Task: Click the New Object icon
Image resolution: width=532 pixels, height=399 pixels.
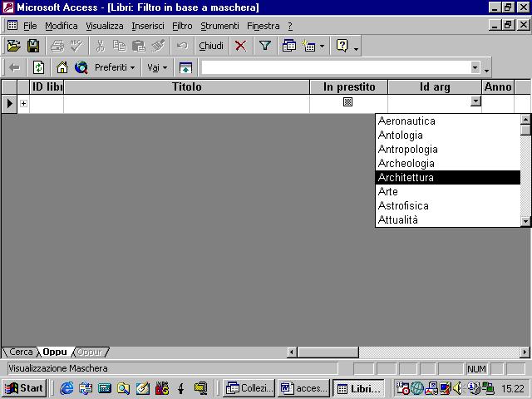Action: point(309,46)
